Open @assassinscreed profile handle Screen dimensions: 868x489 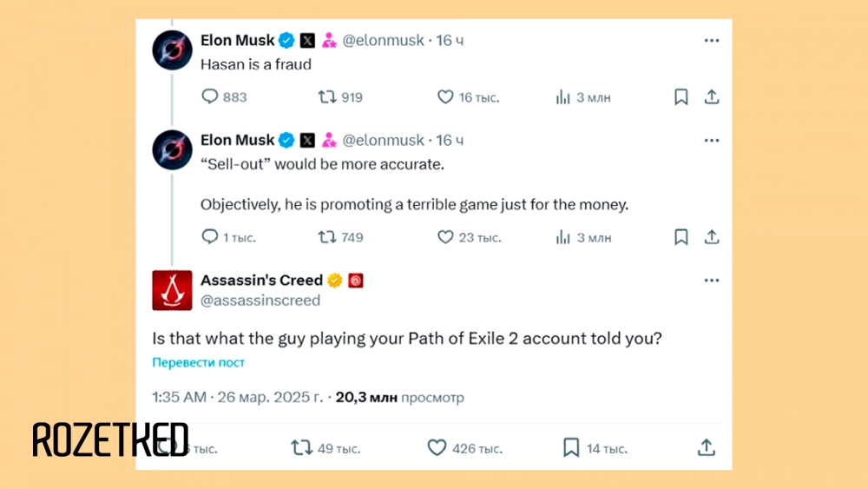tap(260, 301)
